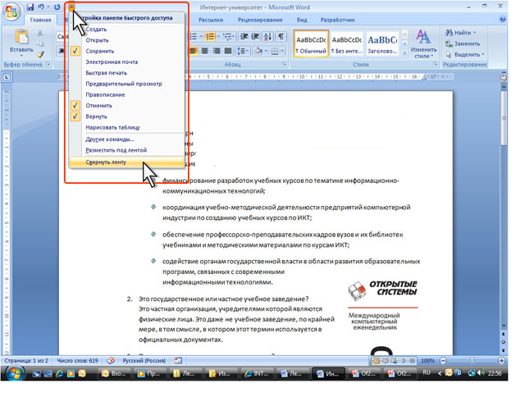Screen dimensions: 525x420
Task: Switch to Print Layout view icon
Action: point(377,361)
